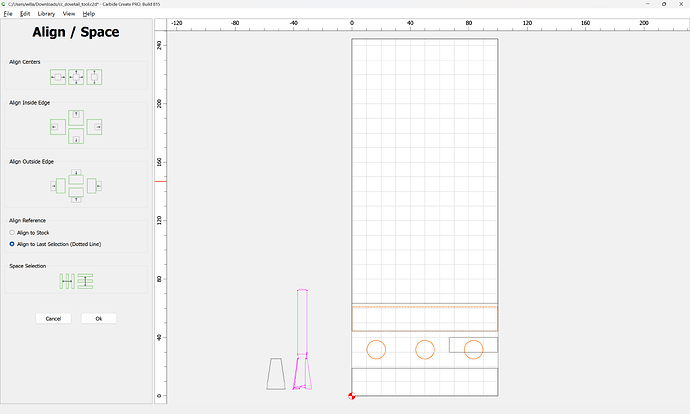Select the middle orange circle
690x414 pixels.
click(425, 350)
